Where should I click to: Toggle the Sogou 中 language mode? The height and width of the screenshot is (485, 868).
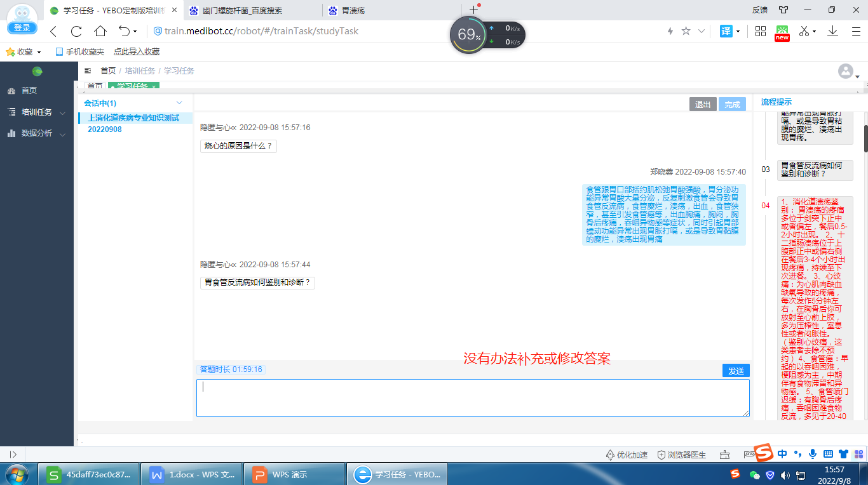[782, 453]
